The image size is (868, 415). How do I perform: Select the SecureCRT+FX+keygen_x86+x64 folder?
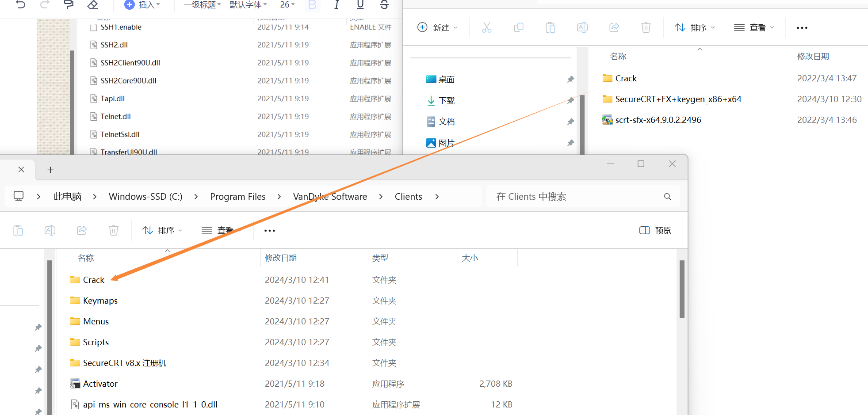(672, 99)
